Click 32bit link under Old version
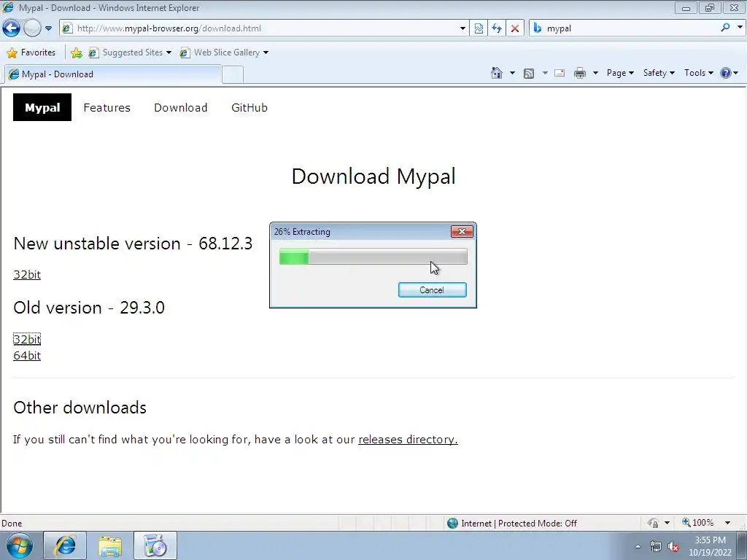Viewport: 747px width, 560px height. [27, 339]
